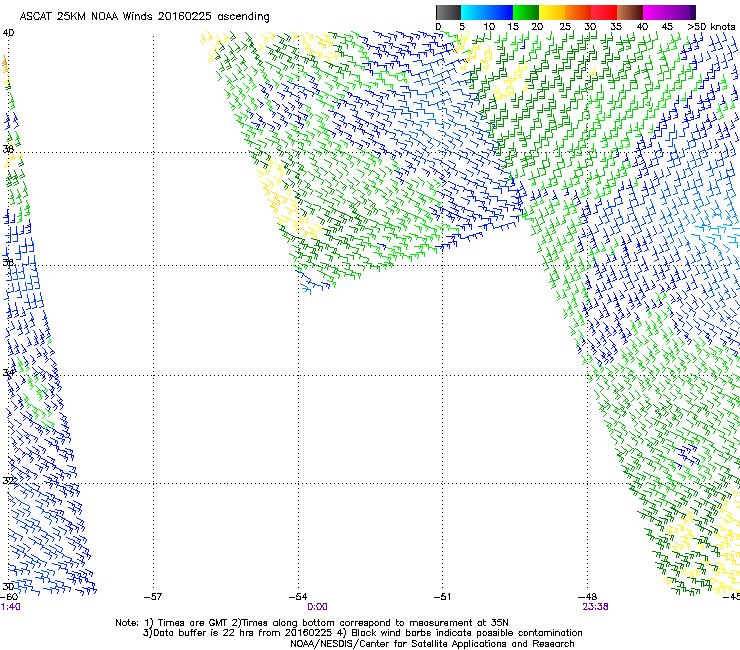Click the legend tick label '25'
Viewport: 740px width, 650px height.
click(565, 27)
